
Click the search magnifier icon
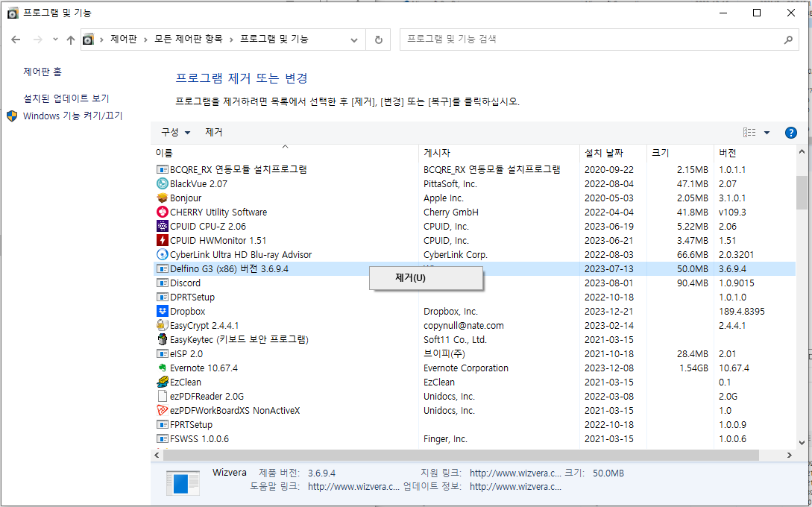(x=788, y=40)
